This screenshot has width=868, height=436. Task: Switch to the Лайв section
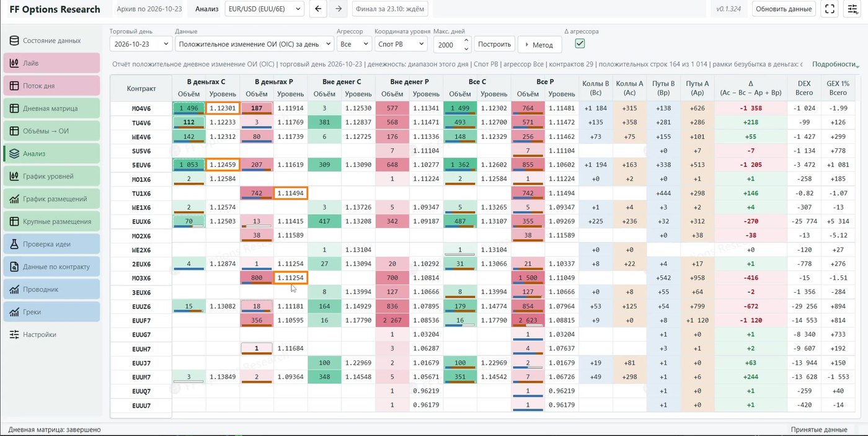pyautogui.click(x=51, y=63)
